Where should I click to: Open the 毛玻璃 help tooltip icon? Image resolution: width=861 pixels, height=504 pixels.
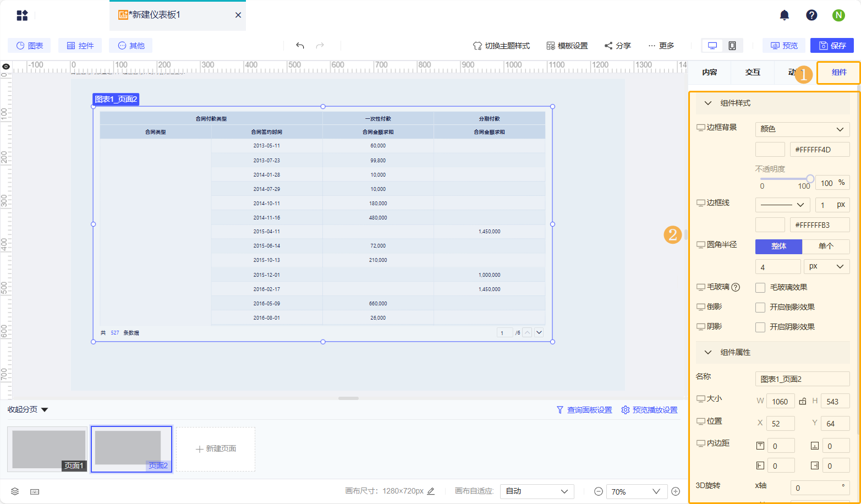[x=736, y=287]
